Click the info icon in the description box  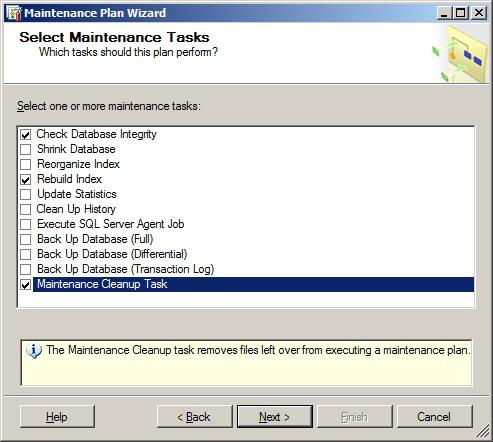coord(34,351)
